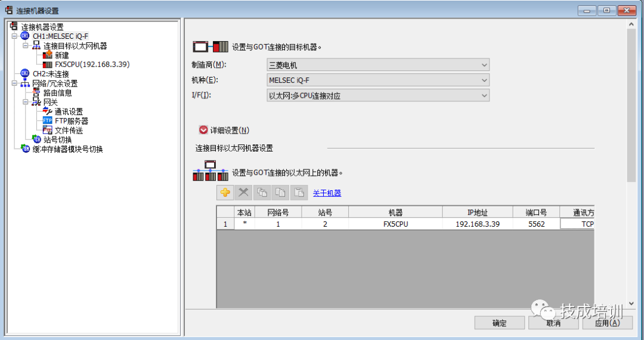This screenshot has height=340, width=644.
Task: Collapse the 连接目标以太网机器 tree node
Action: (x=26, y=45)
